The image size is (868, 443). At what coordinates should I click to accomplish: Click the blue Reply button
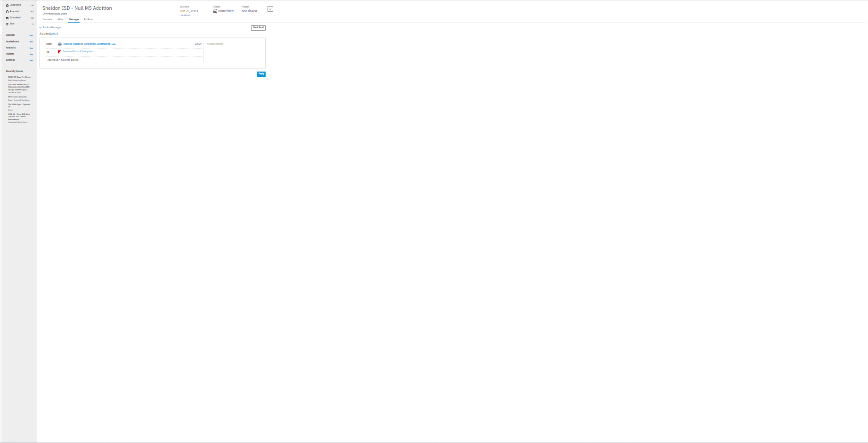(x=261, y=74)
